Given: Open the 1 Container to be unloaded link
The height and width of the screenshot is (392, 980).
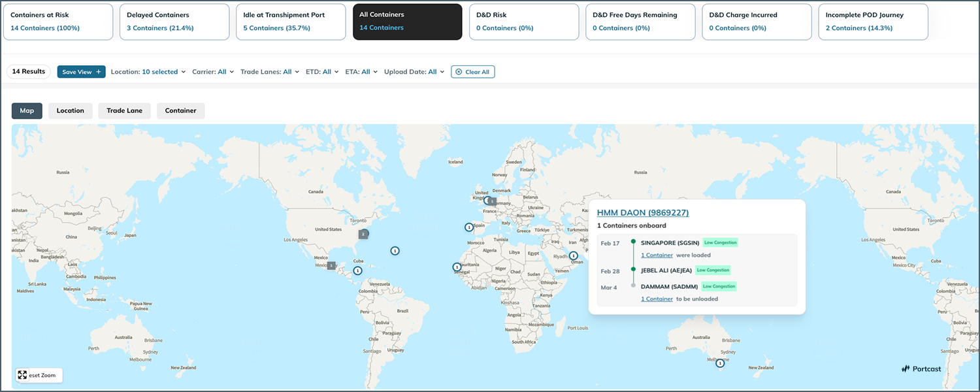Looking at the screenshot, I should [x=657, y=299].
